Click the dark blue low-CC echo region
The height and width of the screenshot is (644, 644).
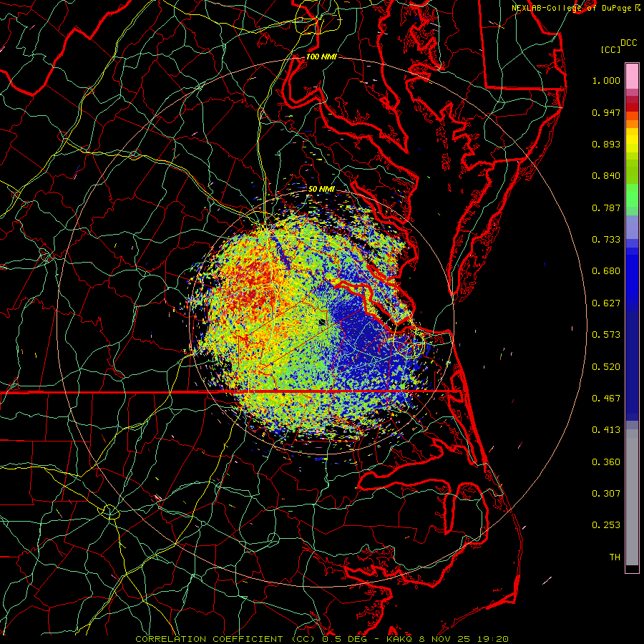pos(366,337)
